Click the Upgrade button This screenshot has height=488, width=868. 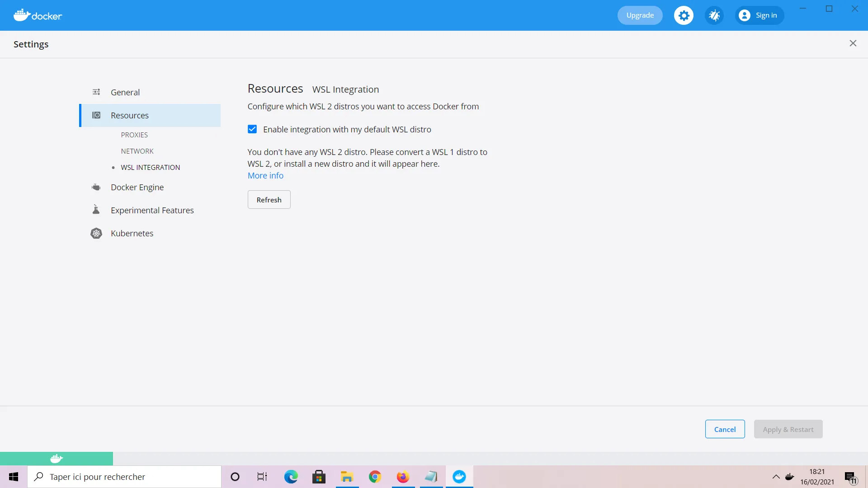click(x=640, y=15)
